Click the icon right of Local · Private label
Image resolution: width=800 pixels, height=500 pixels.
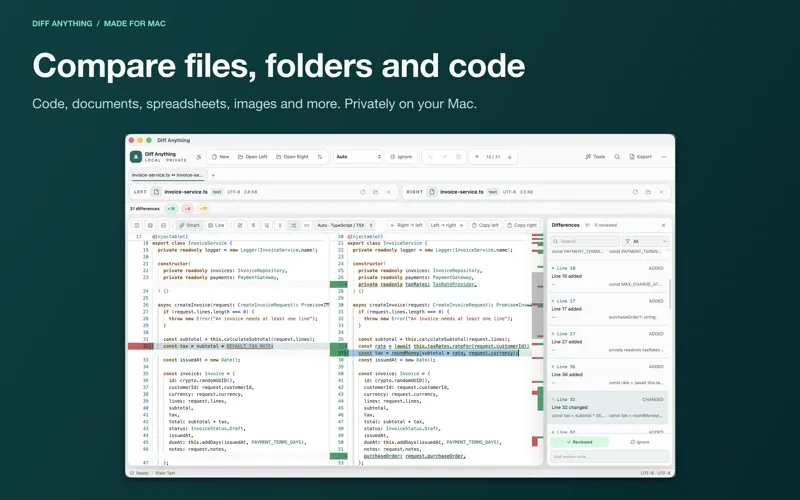pyautogui.click(x=198, y=157)
